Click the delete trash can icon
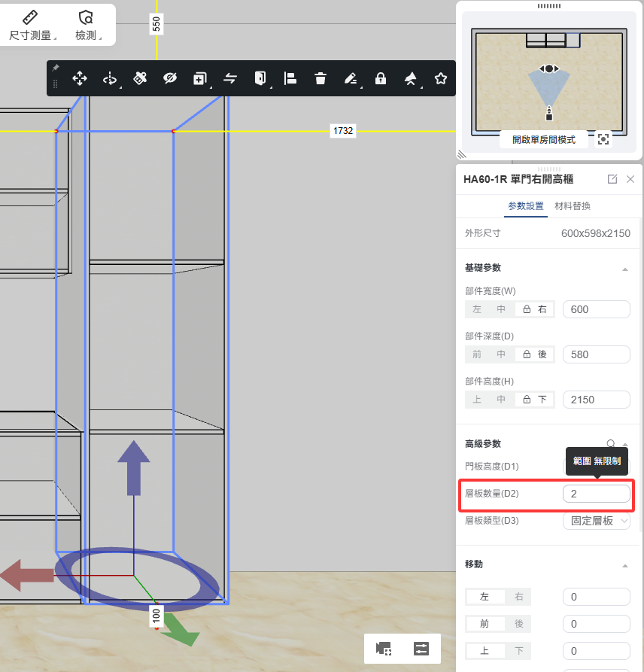 pyautogui.click(x=320, y=78)
